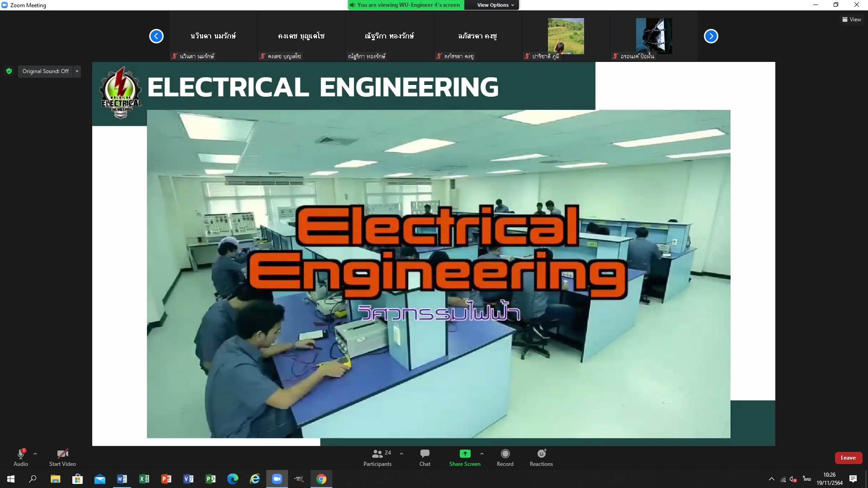Open PowerPoint from the taskbar
The width and height of the screenshot is (868, 488).
pos(166,479)
